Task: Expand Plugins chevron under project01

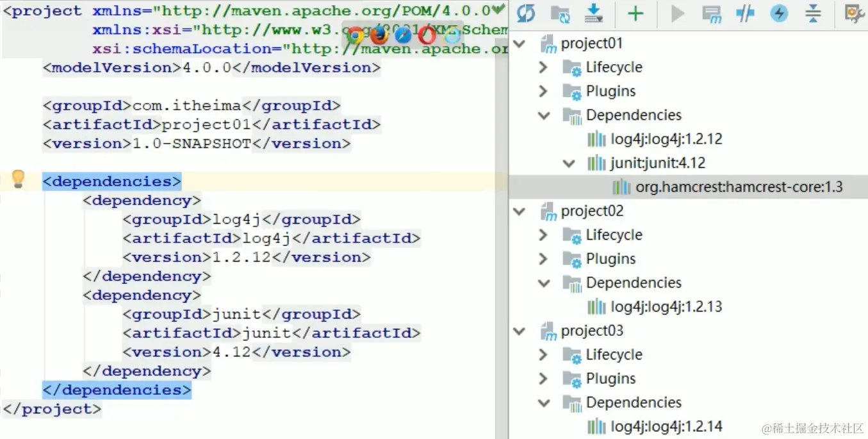Action: pos(543,91)
